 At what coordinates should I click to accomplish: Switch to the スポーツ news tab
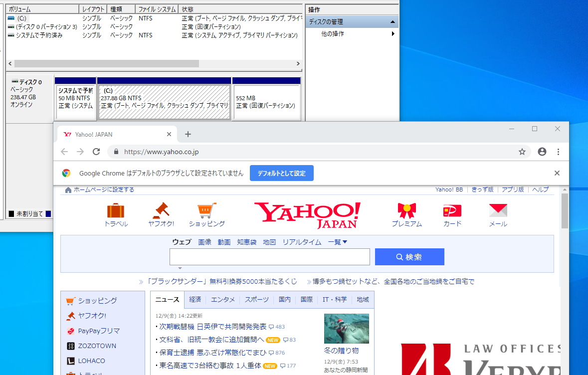point(257,299)
